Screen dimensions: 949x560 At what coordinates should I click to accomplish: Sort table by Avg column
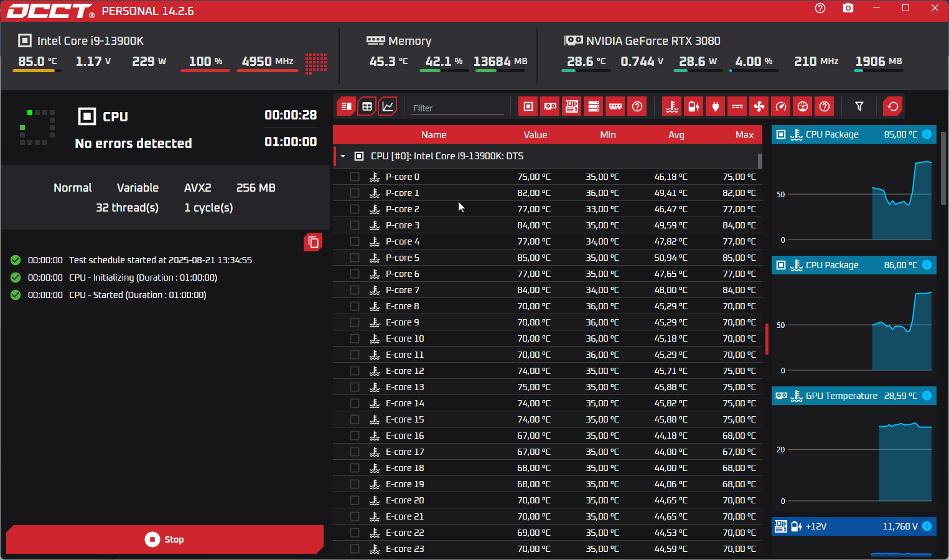click(x=676, y=135)
